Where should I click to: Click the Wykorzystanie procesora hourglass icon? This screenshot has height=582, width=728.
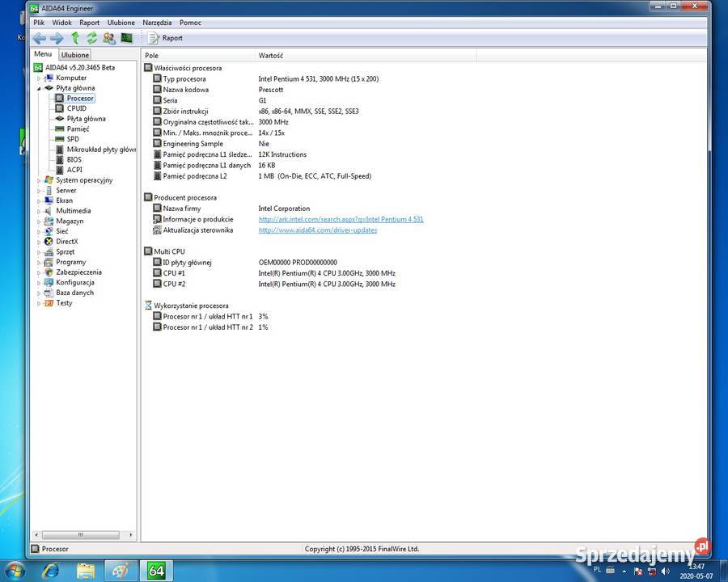[148, 305]
